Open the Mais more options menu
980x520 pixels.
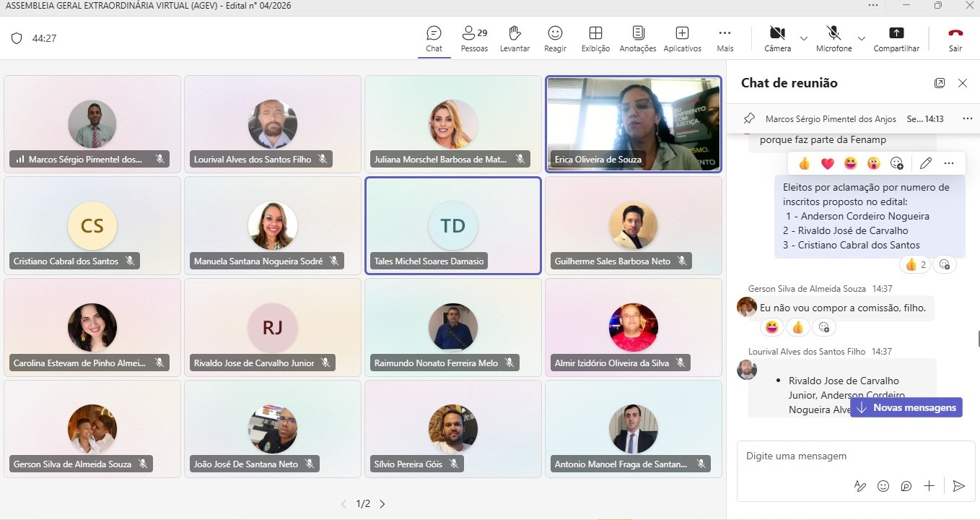[x=725, y=38]
